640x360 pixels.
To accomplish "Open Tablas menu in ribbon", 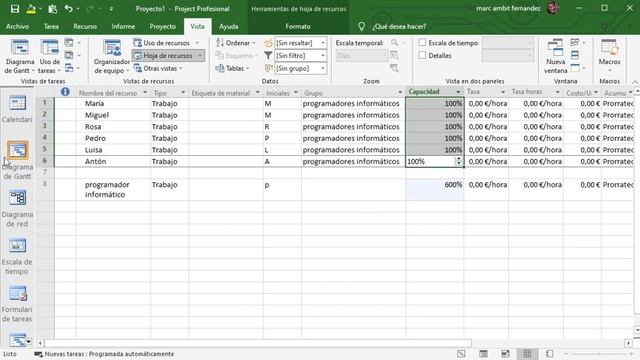I will click(x=233, y=68).
